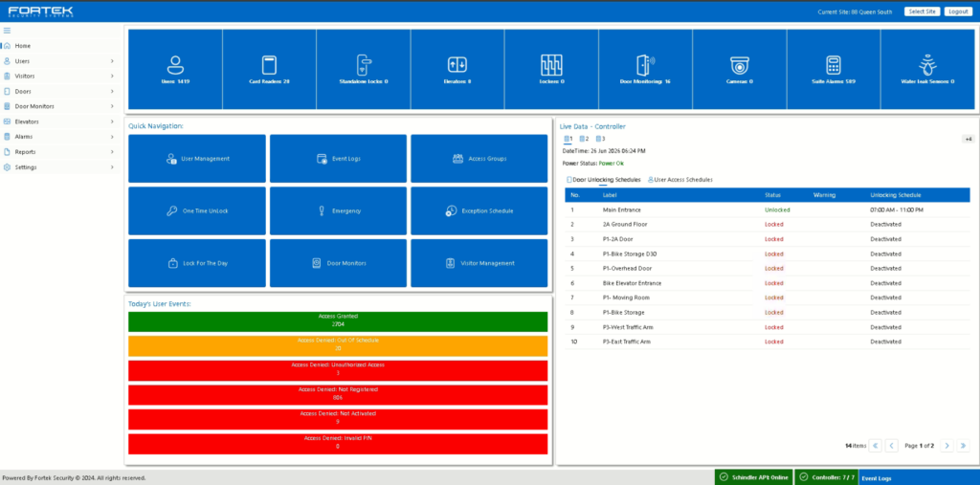This screenshot has width=980, height=485.
Task: Open User Management quick navigation
Action: point(197,159)
